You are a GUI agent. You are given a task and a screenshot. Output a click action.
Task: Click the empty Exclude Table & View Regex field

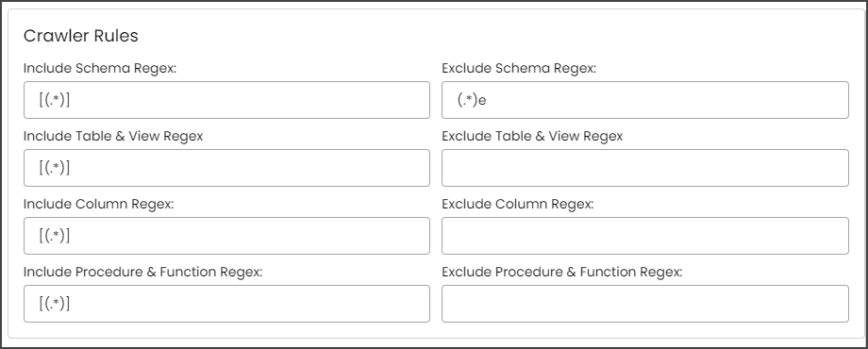[645, 168]
